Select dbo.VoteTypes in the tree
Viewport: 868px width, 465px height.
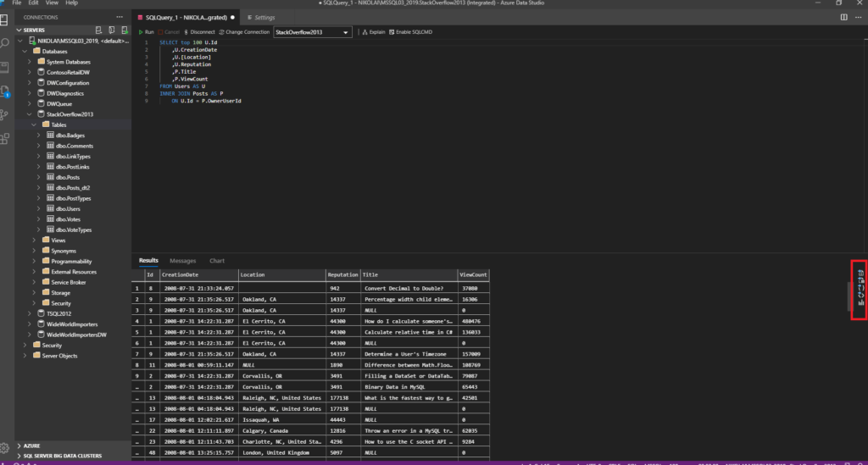(x=74, y=230)
